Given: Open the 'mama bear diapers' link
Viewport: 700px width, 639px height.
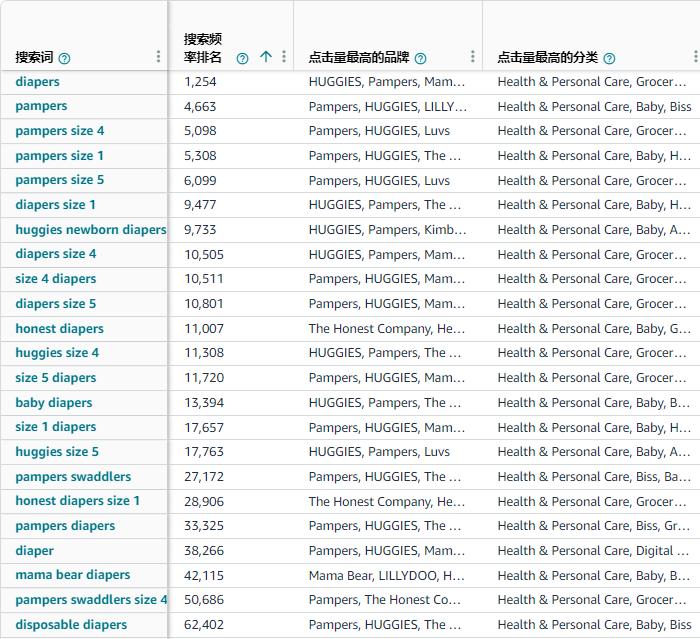Looking at the screenshot, I should point(73,575).
